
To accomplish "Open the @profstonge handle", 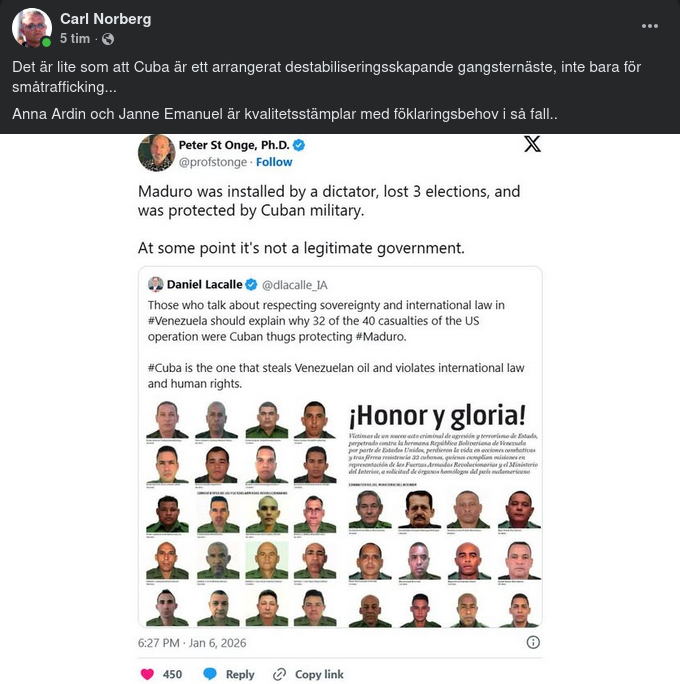I will pyautogui.click(x=213, y=162).
